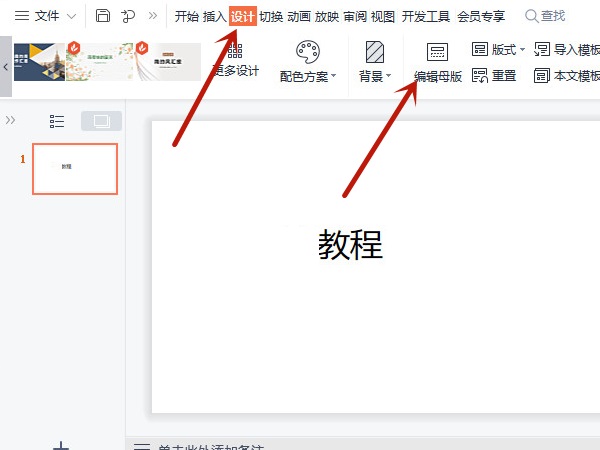Image resolution: width=600 pixels, height=450 pixels.
Task: Expand the 版式 layout dropdown
Action: (x=497, y=49)
